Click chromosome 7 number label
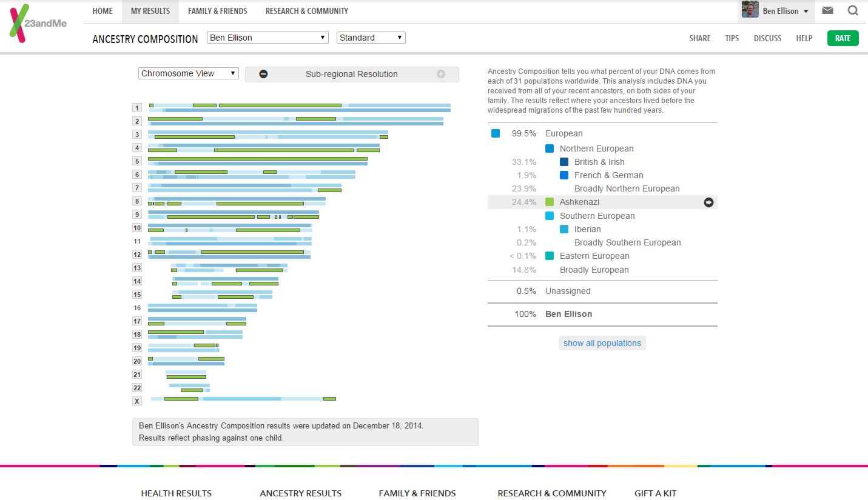The height and width of the screenshot is (500, 868). 137,188
